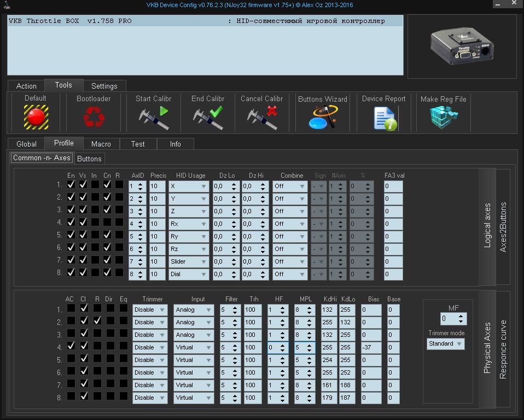This screenshot has height=420, width=524.
Task: Click the Default red button icon
Action: click(x=36, y=116)
